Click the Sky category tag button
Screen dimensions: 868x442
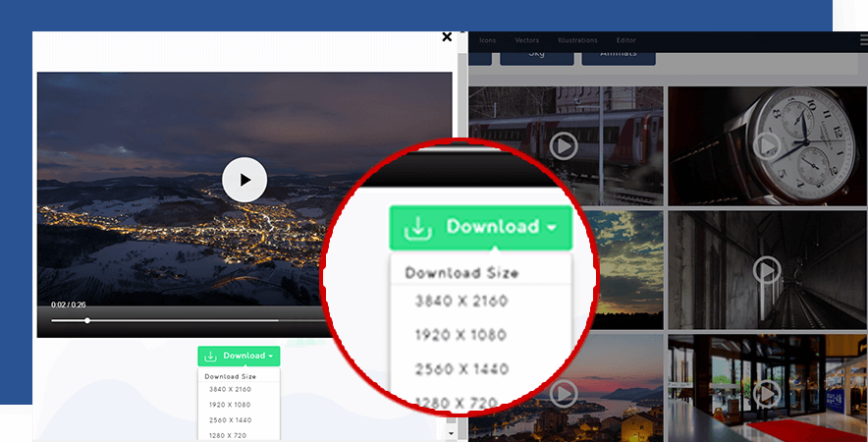pyautogui.click(x=536, y=55)
